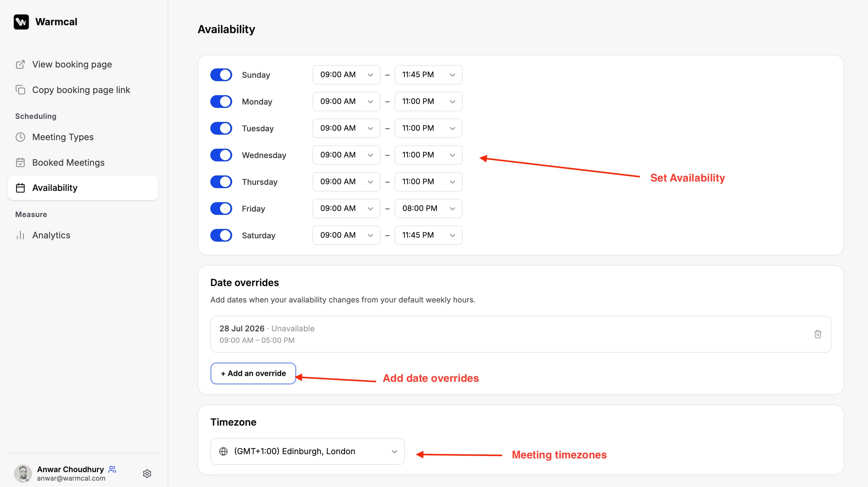Screen dimensions: 868x487
Task: Switch off Wednesday availability
Action: [x=221, y=155]
